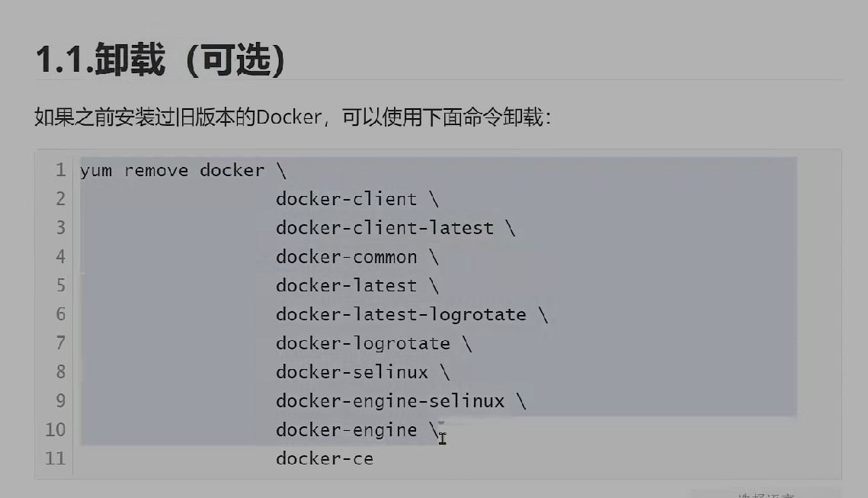The width and height of the screenshot is (868, 498).
Task: Click the "docker-engine-selinux" code text
Action: click(389, 401)
